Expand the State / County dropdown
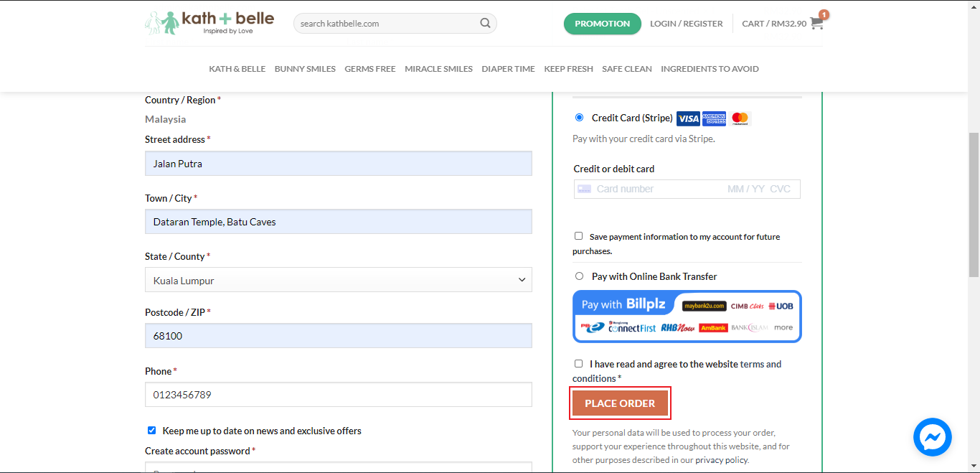This screenshot has height=473, width=980. click(x=338, y=281)
